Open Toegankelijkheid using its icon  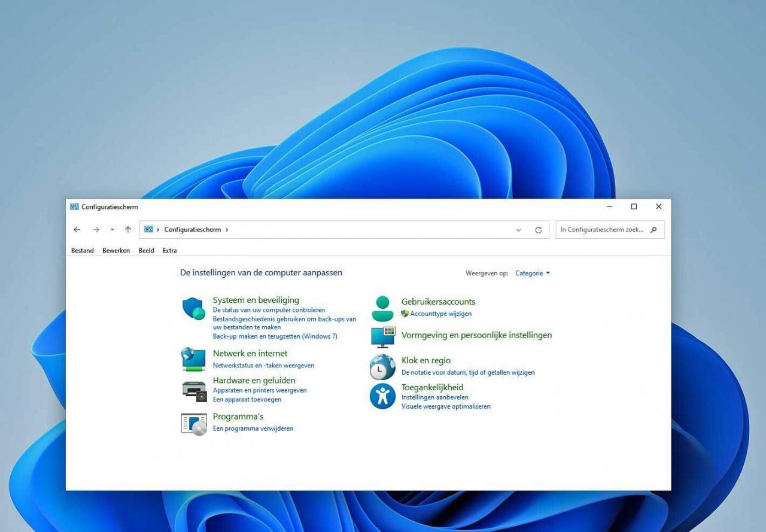pyautogui.click(x=382, y=396)
